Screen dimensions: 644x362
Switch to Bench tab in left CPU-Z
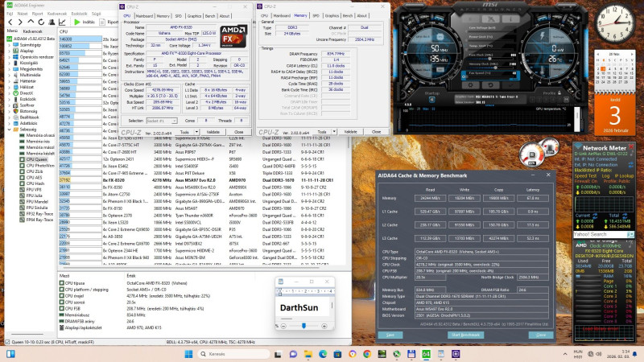coord(210,16)
